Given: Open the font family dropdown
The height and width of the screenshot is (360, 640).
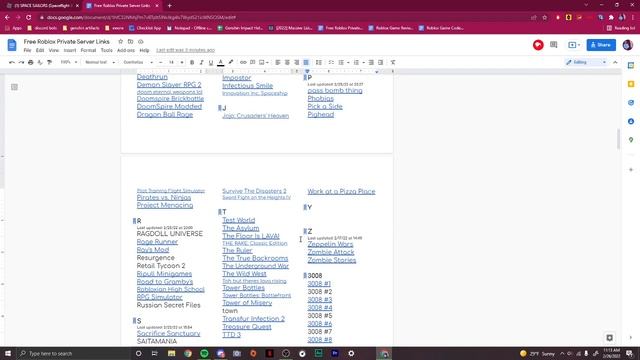Looking at the screenshot, I should tap(138, 62).
